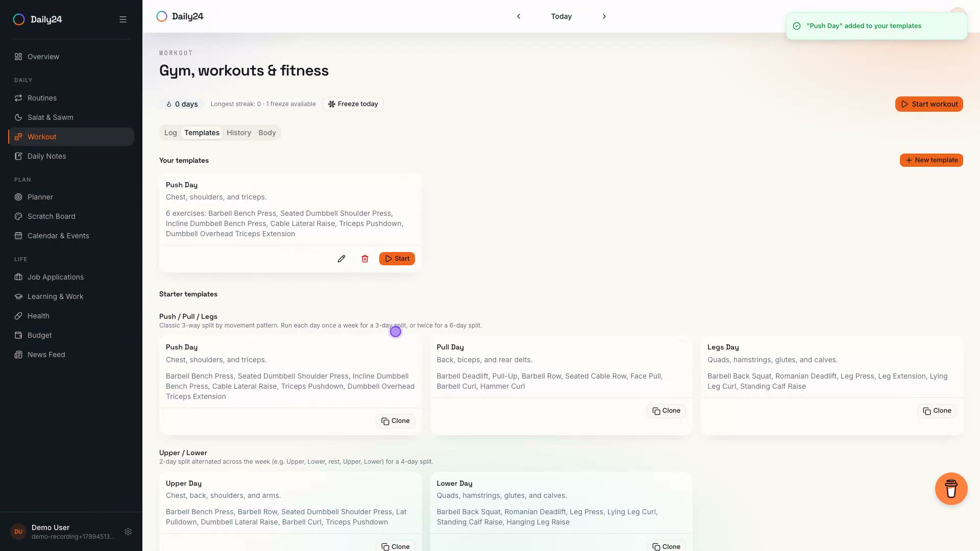Start the Push Day template

tap(397, 259)
